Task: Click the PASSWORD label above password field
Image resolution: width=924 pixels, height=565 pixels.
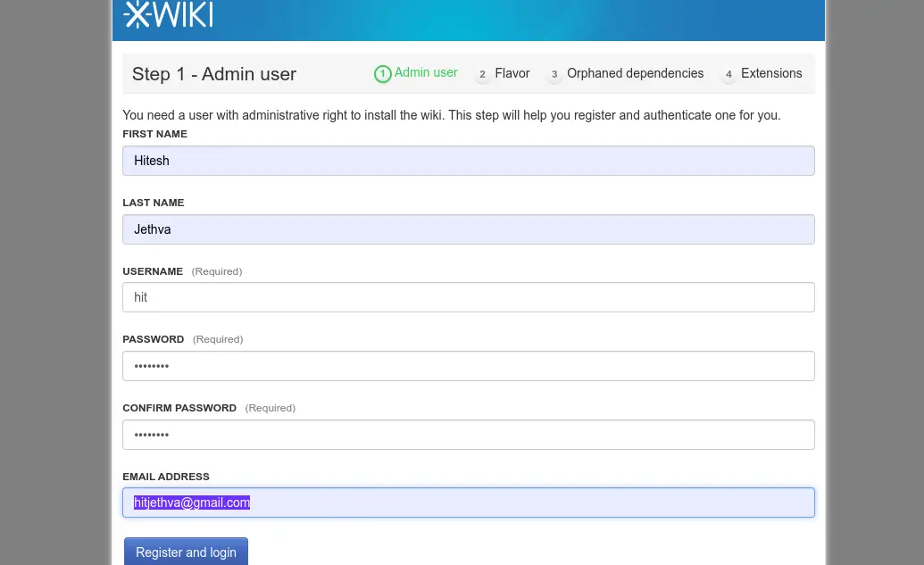Action: pyautogui.click(x=154, y=339)
